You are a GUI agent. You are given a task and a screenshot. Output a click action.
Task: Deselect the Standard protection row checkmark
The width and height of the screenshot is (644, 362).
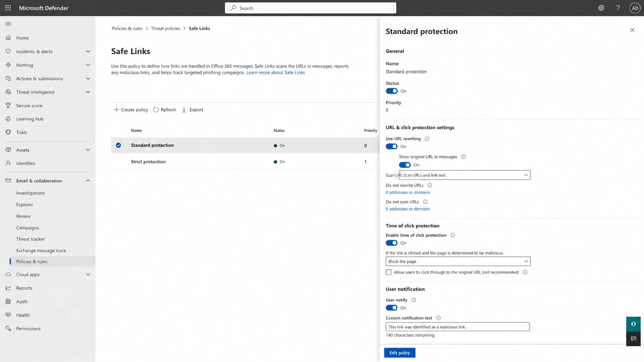pos(118,145)
